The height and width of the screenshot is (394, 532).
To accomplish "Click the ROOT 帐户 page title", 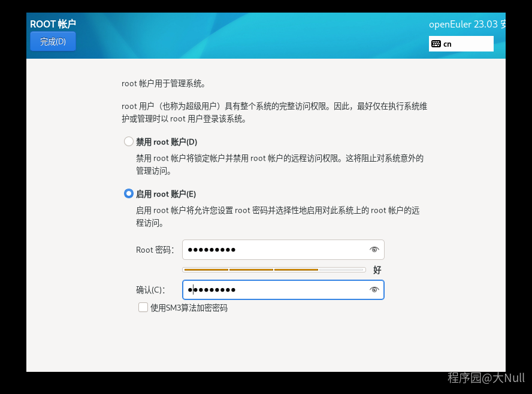I will point(53,24).
